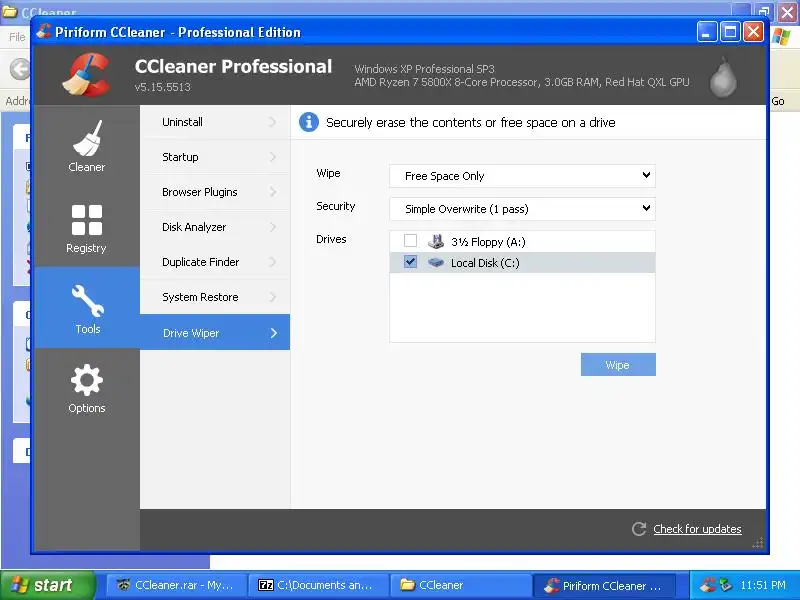Click the Go button in Explorer window
The width and height of the screenshot is (800, 600).
pyautogui.click(x=778, y=101)
